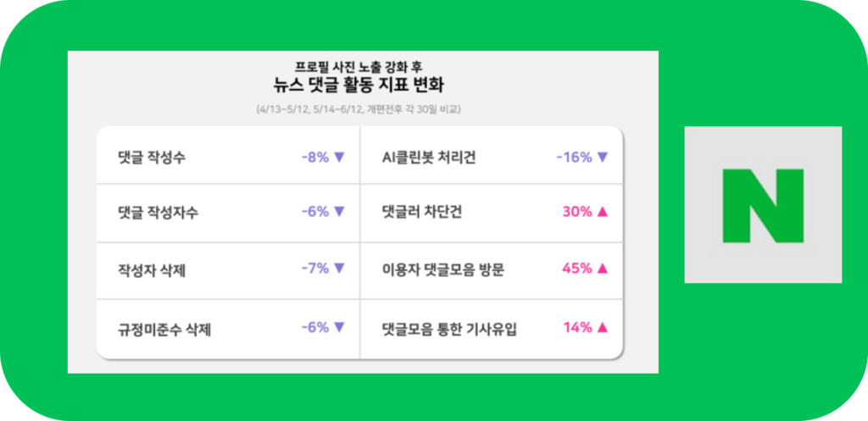Click the down arrow in 댓글 작성자수 row

339,212
